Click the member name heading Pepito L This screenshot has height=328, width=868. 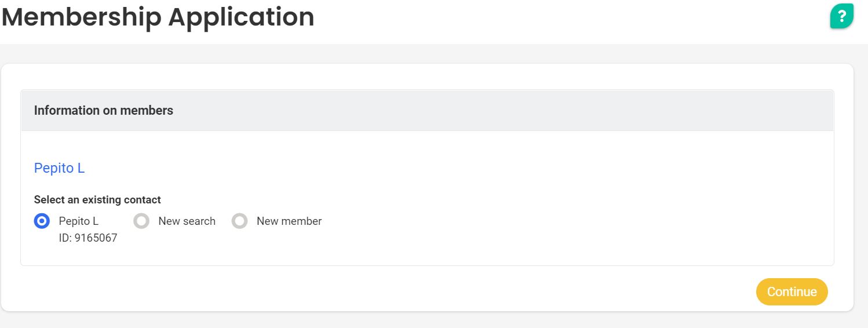coord(60,168)
